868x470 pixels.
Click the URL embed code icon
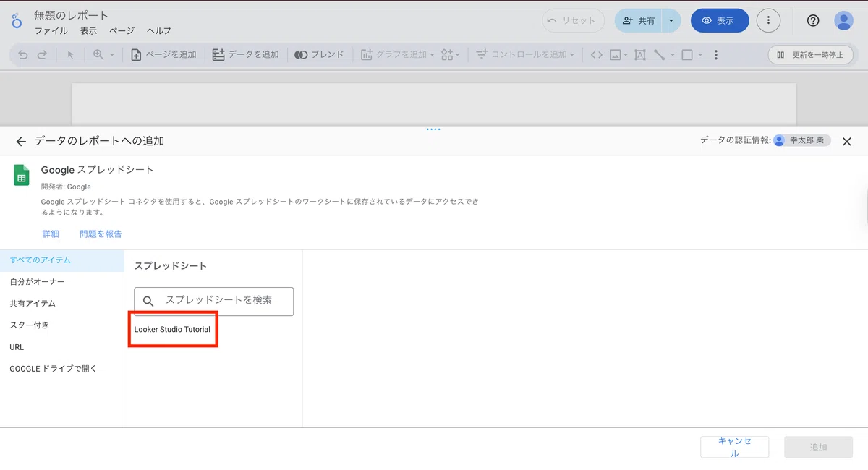pos(596,55)
